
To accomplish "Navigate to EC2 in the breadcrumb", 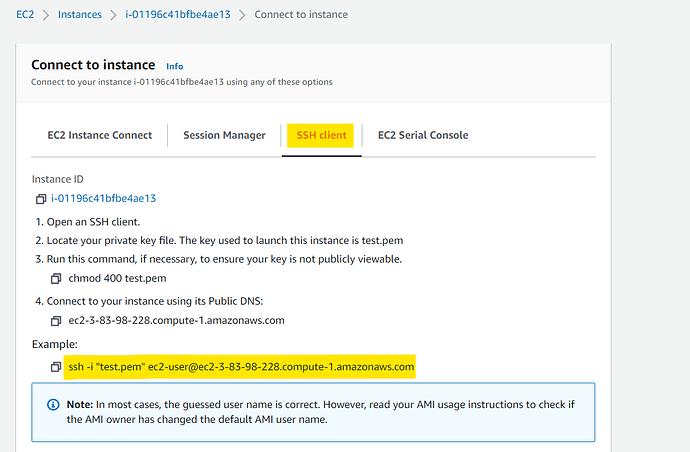I will pyautogui.click(x=25, y=15).
